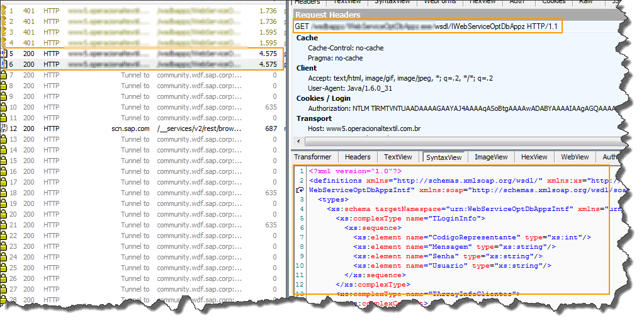Click the lock icon of session 16
644x325 pixels.
pos(3,171)
